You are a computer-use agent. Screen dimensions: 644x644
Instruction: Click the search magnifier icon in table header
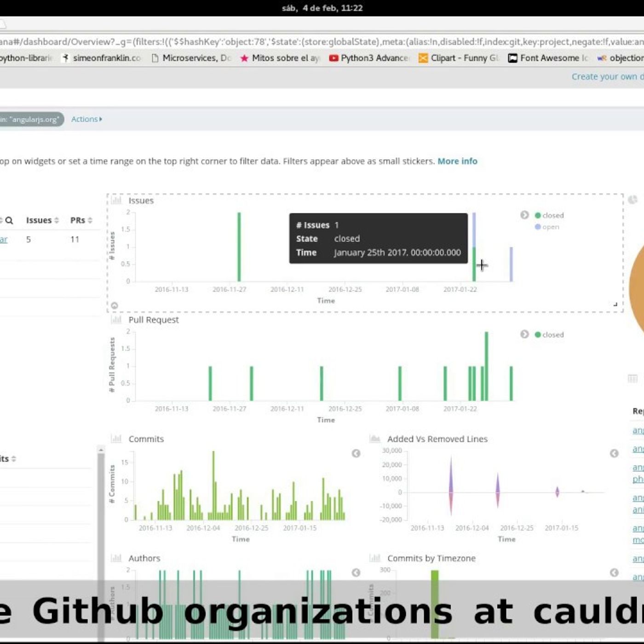[x=9, y=220]
